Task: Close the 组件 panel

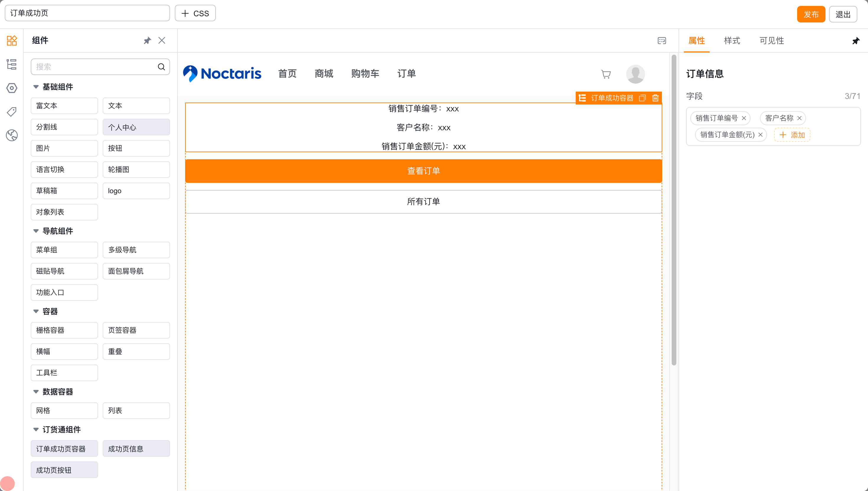Action: (162, 40)
